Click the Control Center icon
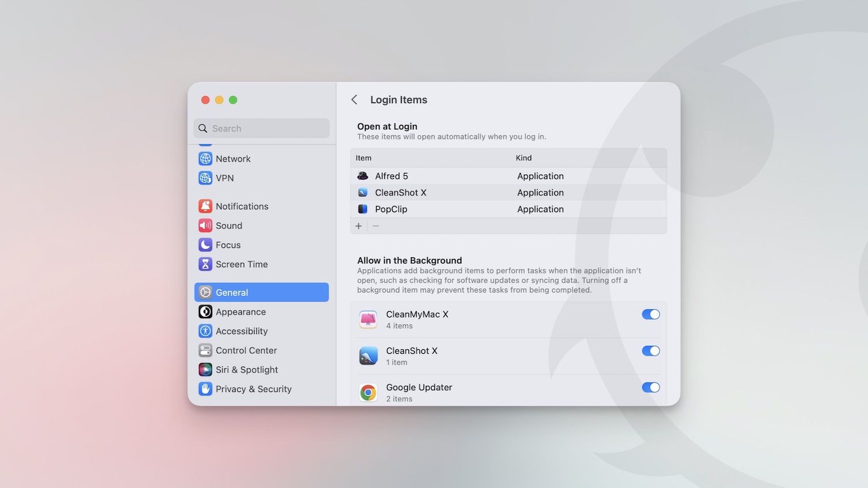Viewport: 868px width, 488px height. (205, 350)
